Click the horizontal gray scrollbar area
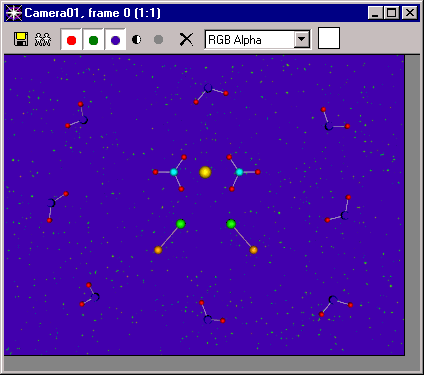Screen dimensions: 424x375 coord(212,364)
